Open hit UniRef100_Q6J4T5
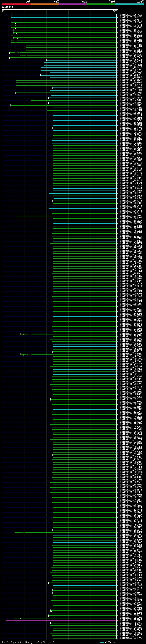This screenshot has height=644, width=146. (x=131, y=37)
